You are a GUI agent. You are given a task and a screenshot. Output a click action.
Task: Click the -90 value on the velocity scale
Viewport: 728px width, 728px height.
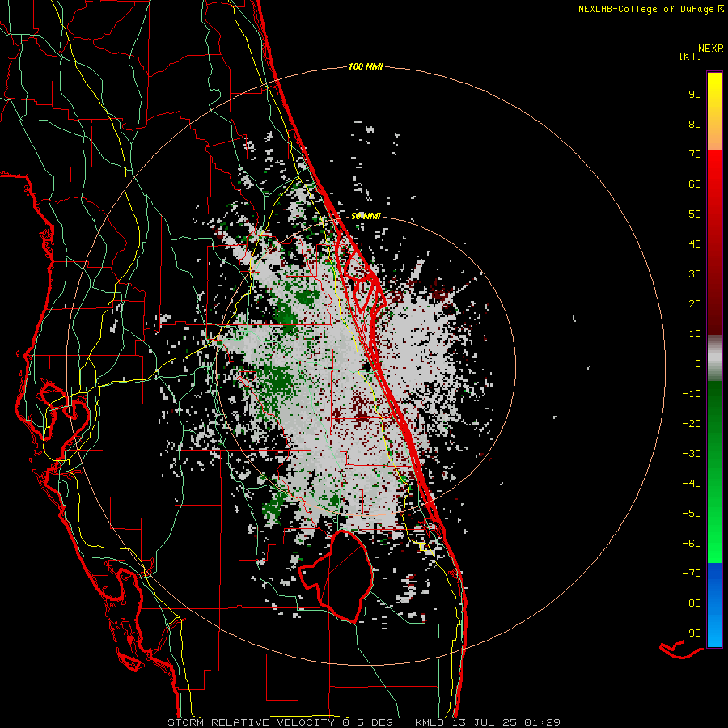click(x=692, y=633)
